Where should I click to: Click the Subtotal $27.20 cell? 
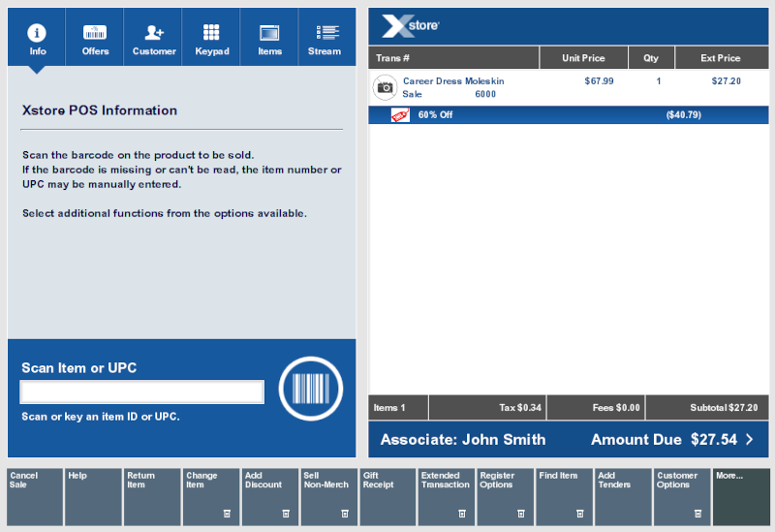pyautogui.click(x=707, y=408)
